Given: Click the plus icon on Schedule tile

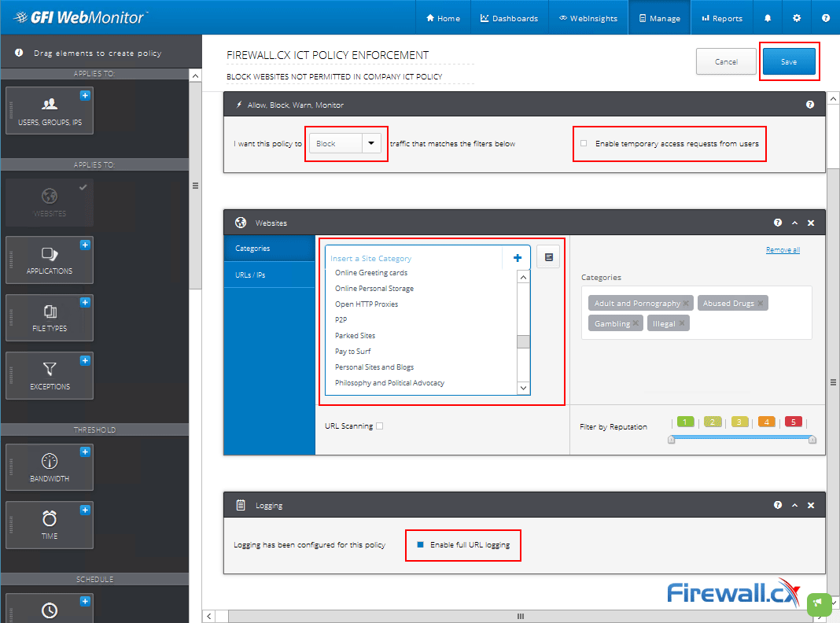Looking at the screenshot, I should pyautogui.click(x=85, y=601).
